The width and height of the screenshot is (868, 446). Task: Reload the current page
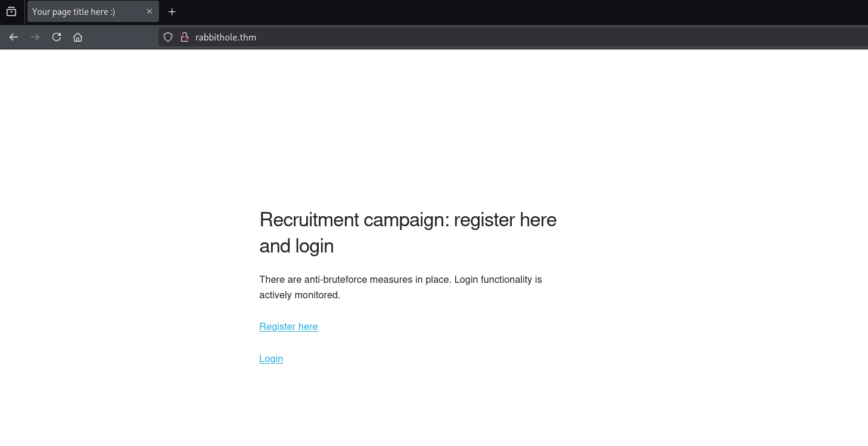57,37
